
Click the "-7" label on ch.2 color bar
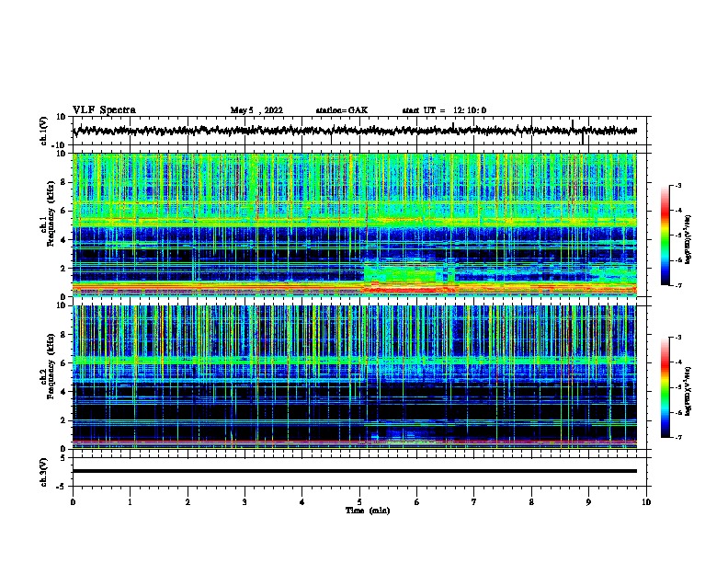(x=677, y=437)
